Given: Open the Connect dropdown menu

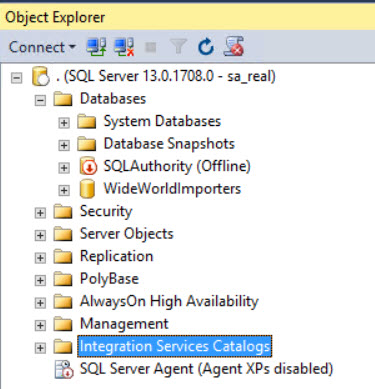Looking at the screenshot, I should 42,47.
